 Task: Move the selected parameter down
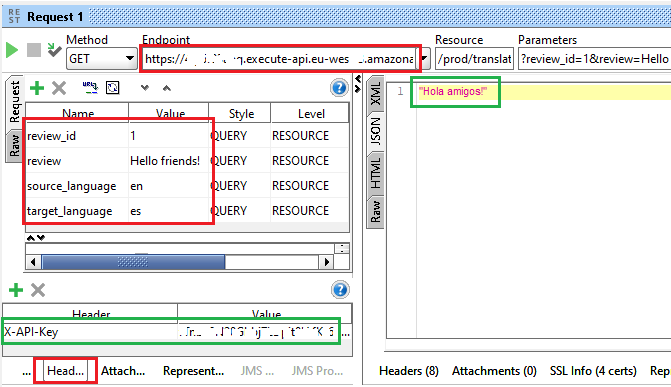click(x=145, y=88)
